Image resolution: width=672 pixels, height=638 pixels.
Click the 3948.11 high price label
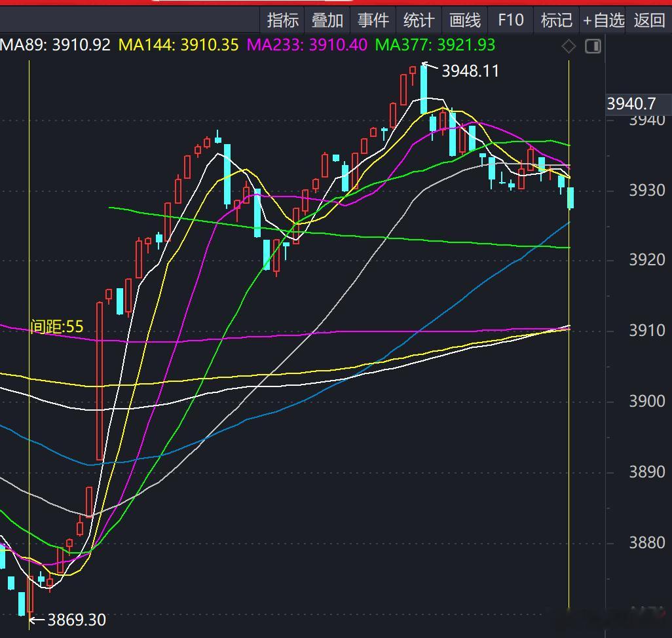click(x=470, y=71)
